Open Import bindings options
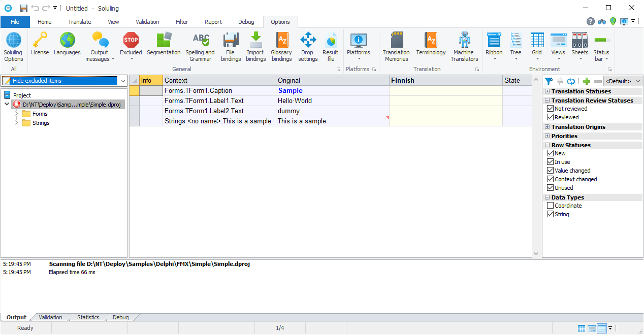This screenshot has width=644, height=335. click(x=256, y=47)
